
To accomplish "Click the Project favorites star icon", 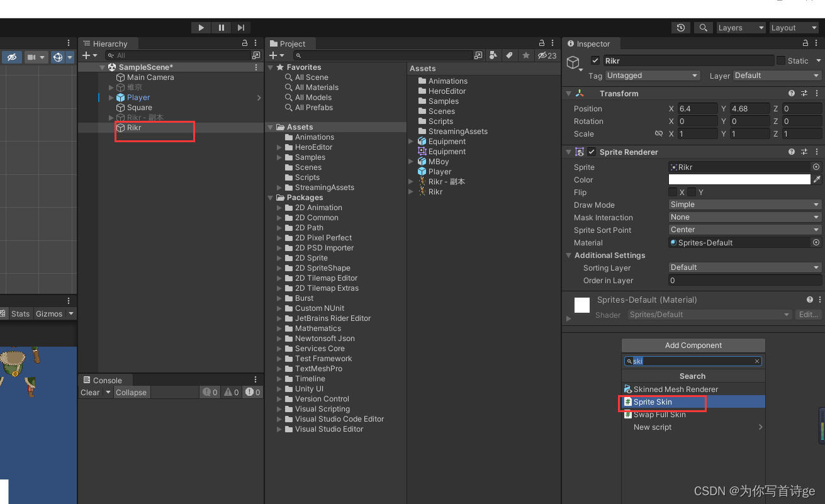I will 526,55.
